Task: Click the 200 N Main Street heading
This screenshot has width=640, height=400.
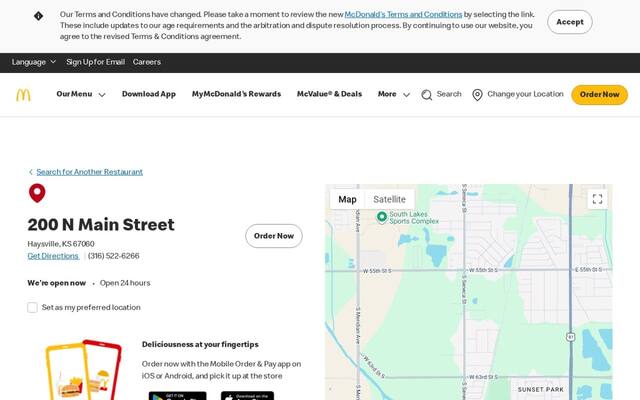Action: [101, 225]
